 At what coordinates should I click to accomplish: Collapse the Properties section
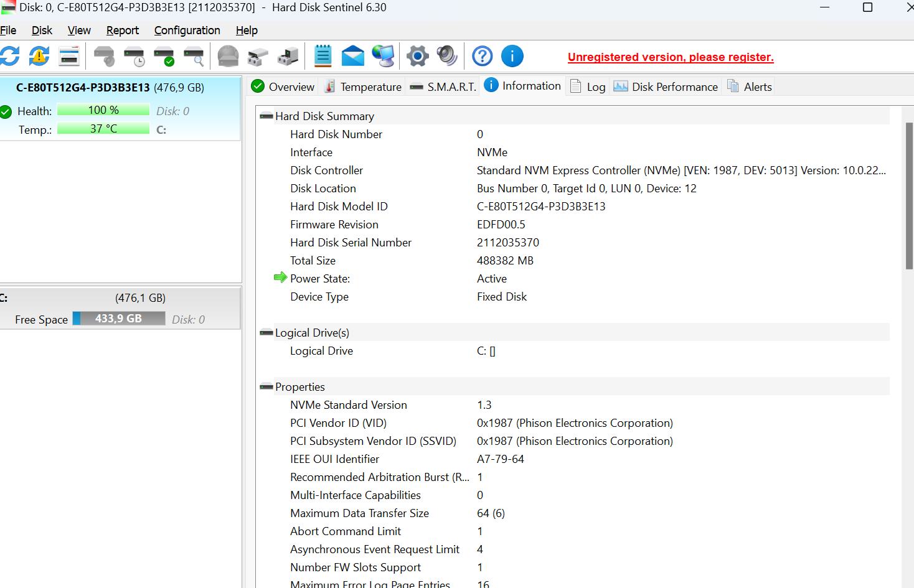click(267, 386)
